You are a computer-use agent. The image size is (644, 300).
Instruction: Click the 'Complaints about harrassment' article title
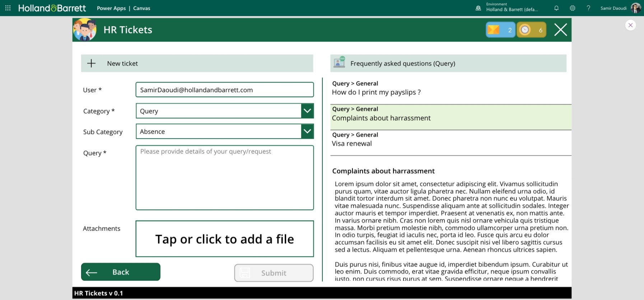tap(383, 171)
